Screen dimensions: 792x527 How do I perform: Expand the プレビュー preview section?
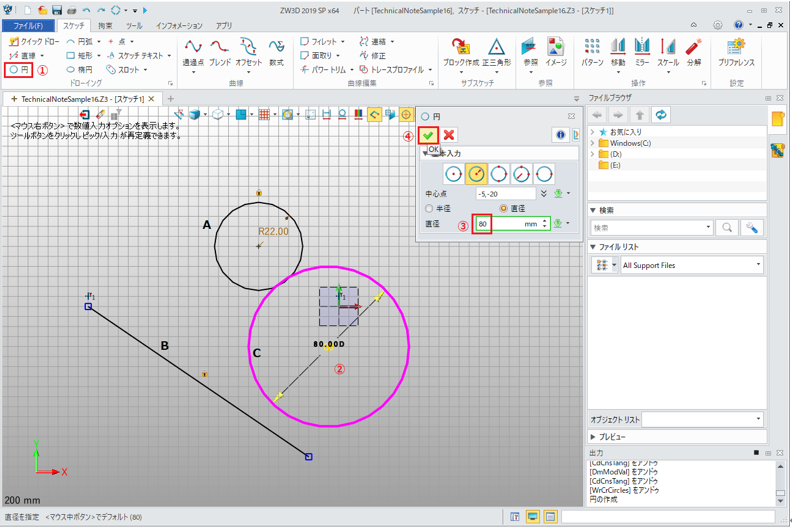pyautogui.click(x=592, y=437)
